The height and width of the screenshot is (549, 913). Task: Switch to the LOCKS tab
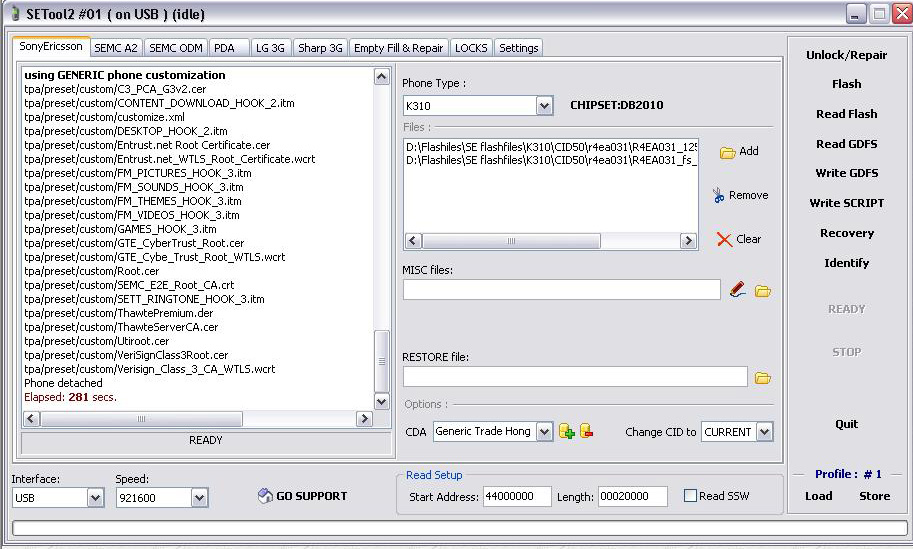(x=471, y=48)
